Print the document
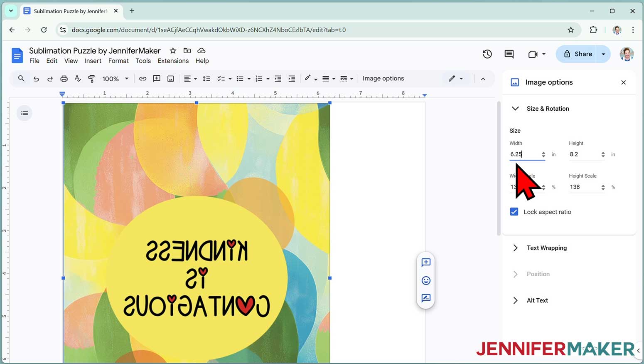Screen dimensions: 644x364 [x=64, y=79]
